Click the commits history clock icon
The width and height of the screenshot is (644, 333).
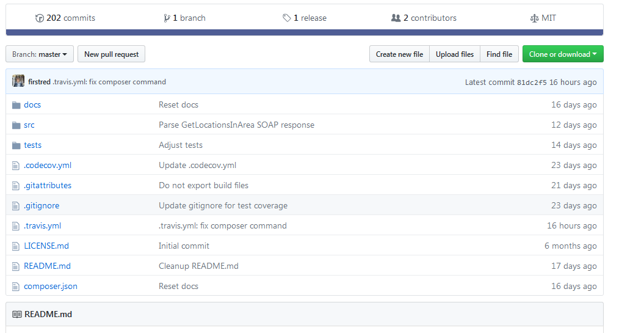tap(40, 18)
